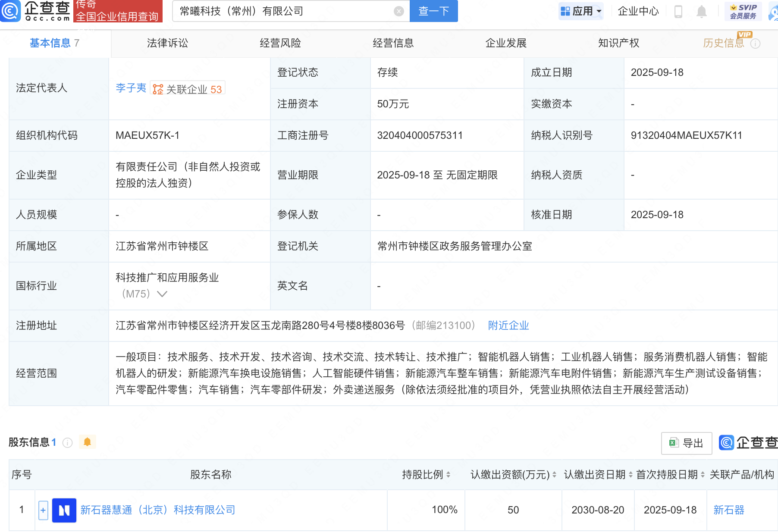Select subscription date 2030-08-20
The image size is (778, 532).
[x=598, y=510]
